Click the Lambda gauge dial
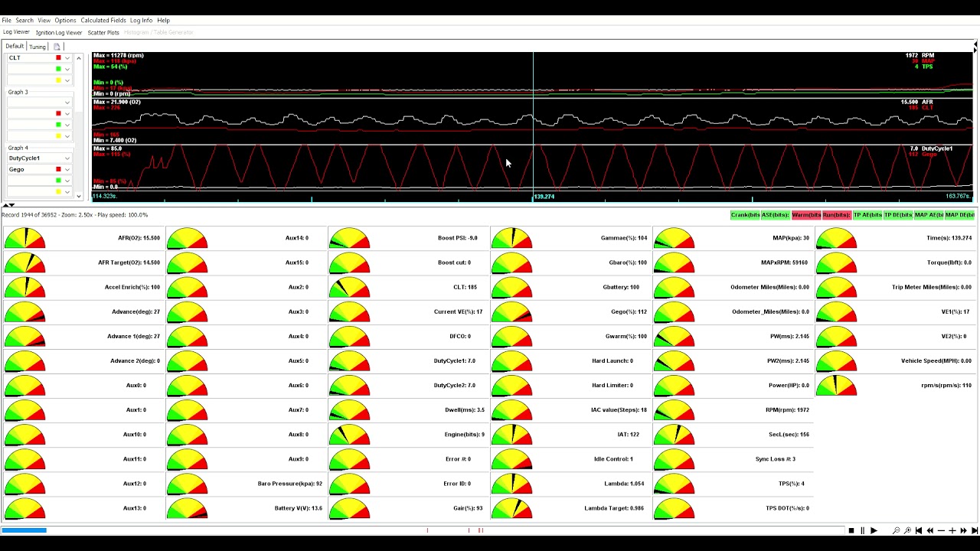Viewport: 980px width, 551px height. pos(512,484)
